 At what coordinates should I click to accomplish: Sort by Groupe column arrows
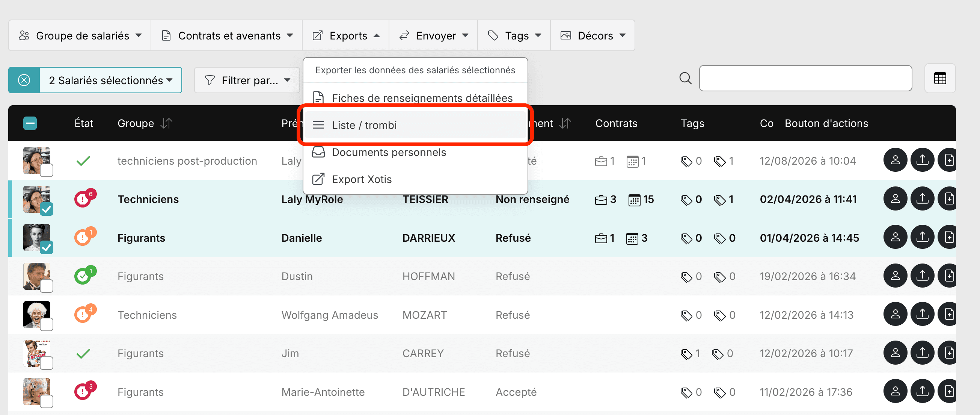166,123
